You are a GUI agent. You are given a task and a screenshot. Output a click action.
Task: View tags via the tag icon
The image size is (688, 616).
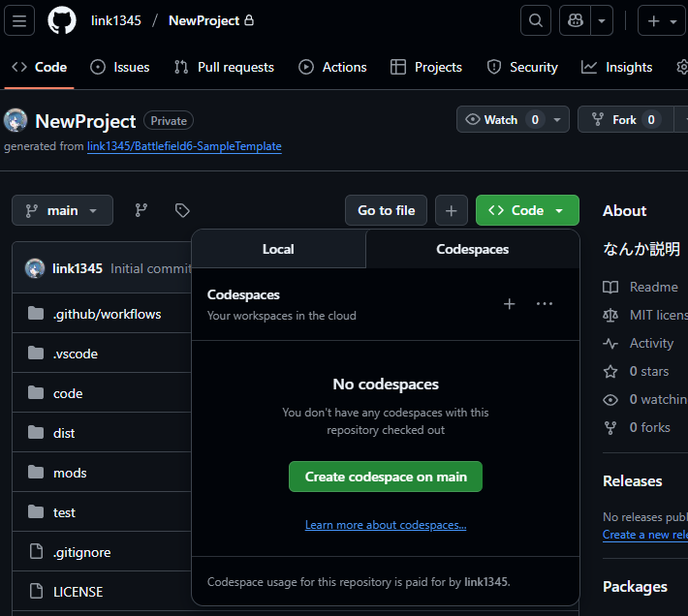click(x=182, y=210)
